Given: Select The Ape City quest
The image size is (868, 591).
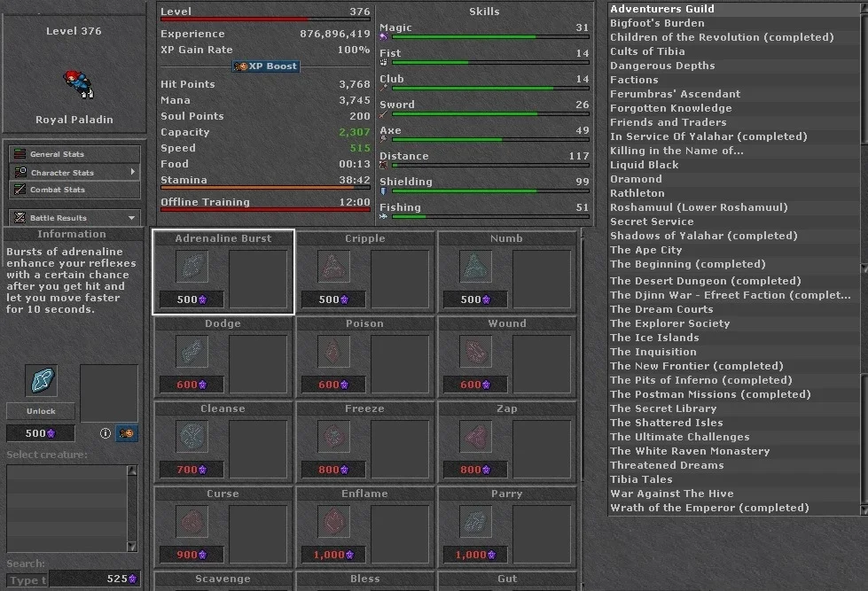Looking at the screenshot, I should pos(734,250).
